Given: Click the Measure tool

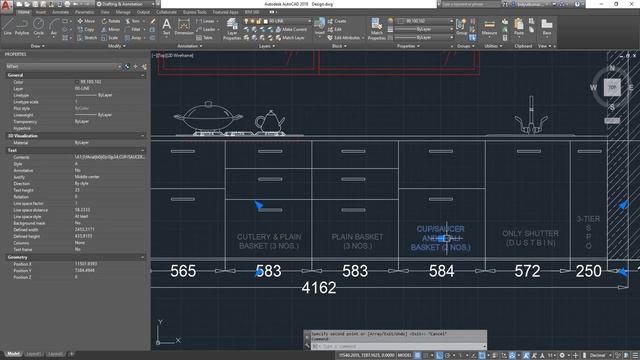Looking at the screenshot, I should tap(489, 28).
